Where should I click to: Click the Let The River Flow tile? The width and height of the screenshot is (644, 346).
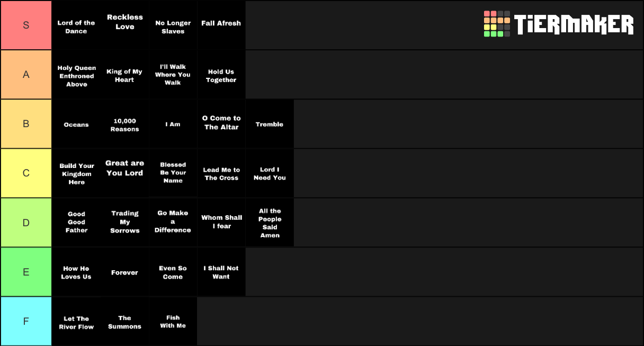(76, 322)
